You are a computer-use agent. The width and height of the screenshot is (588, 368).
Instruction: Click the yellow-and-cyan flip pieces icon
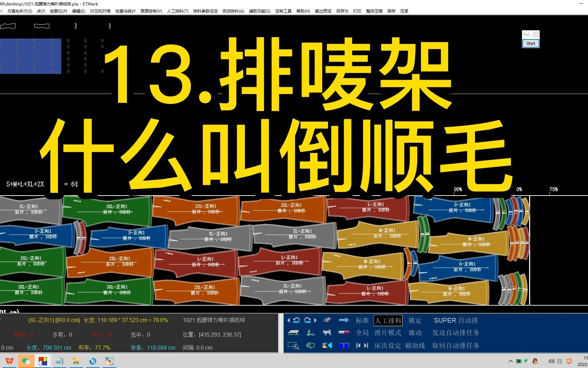pyautogui.click(x=327, y=346)
